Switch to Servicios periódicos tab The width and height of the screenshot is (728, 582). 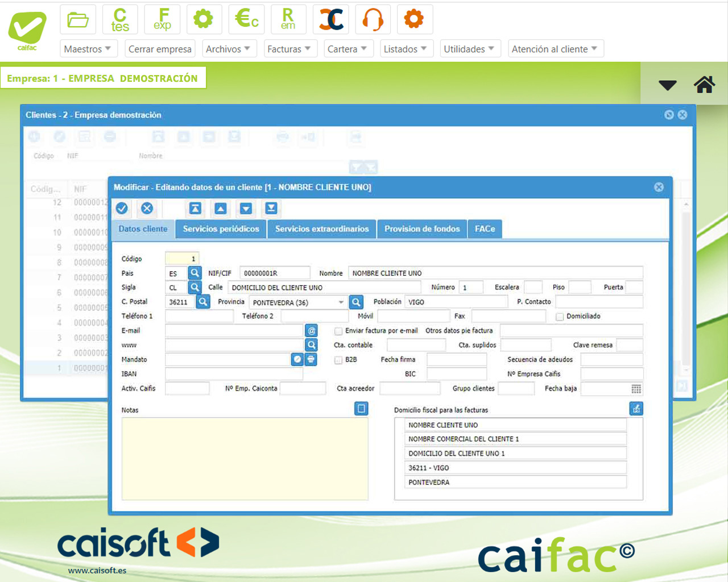pos(221,229)
